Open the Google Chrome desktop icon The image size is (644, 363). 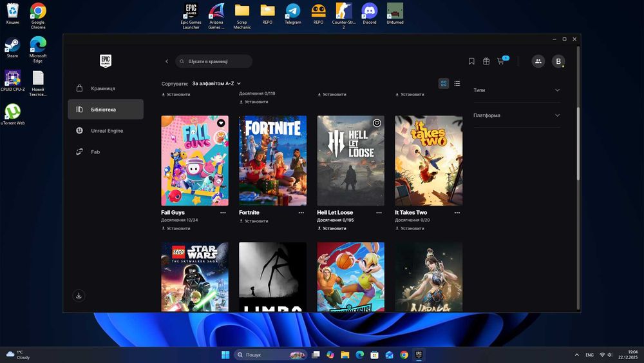38,17
